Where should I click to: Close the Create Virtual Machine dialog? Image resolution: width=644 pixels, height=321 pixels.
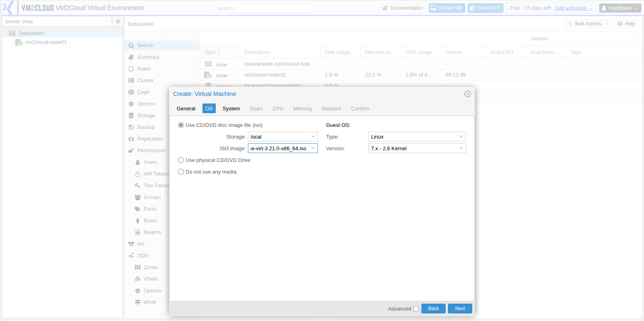point(468,94)
